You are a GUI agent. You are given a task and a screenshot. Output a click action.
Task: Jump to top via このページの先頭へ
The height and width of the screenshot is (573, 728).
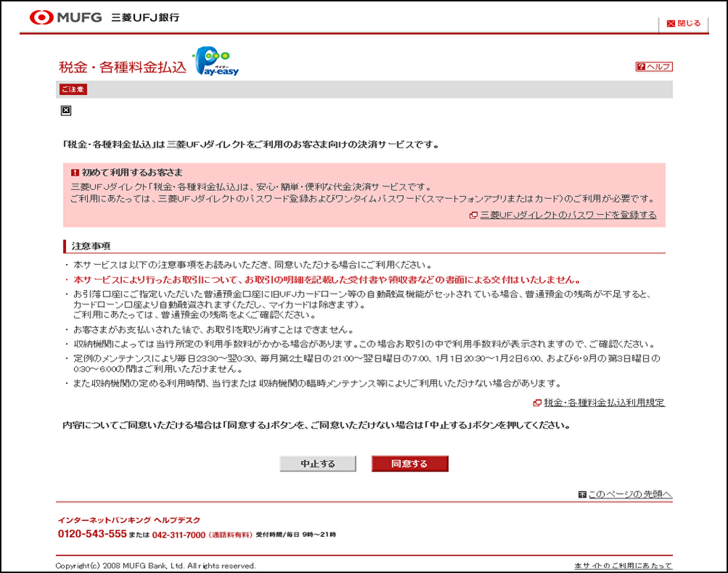coord(630,495)
